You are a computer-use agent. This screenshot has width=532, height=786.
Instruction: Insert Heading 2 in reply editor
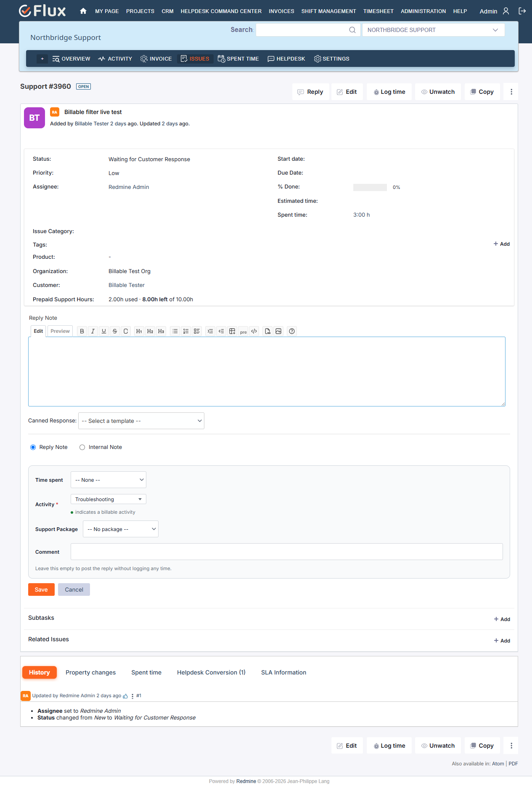coord(150,331)
